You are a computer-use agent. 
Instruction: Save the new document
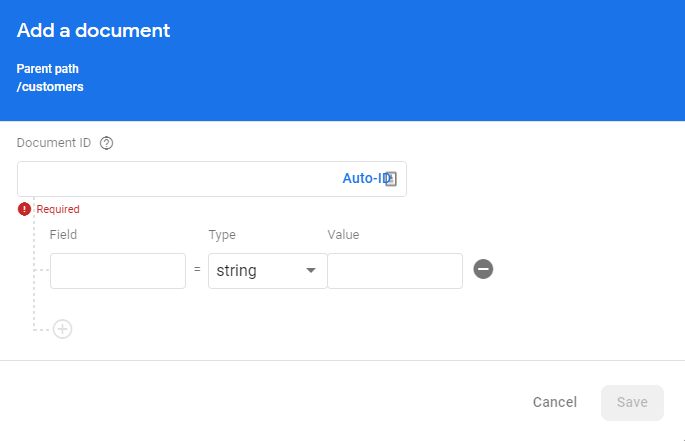point(632,403)
